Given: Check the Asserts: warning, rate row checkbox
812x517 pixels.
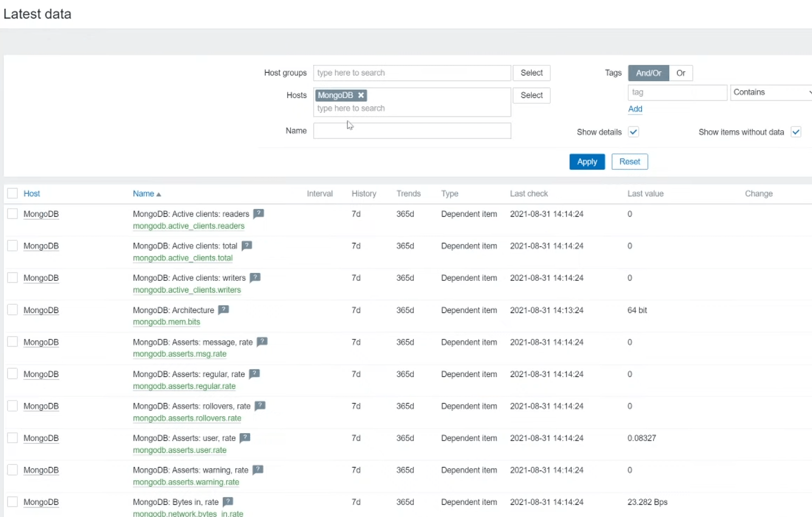Looking at the screenshot, I should [x=13, y=470].
